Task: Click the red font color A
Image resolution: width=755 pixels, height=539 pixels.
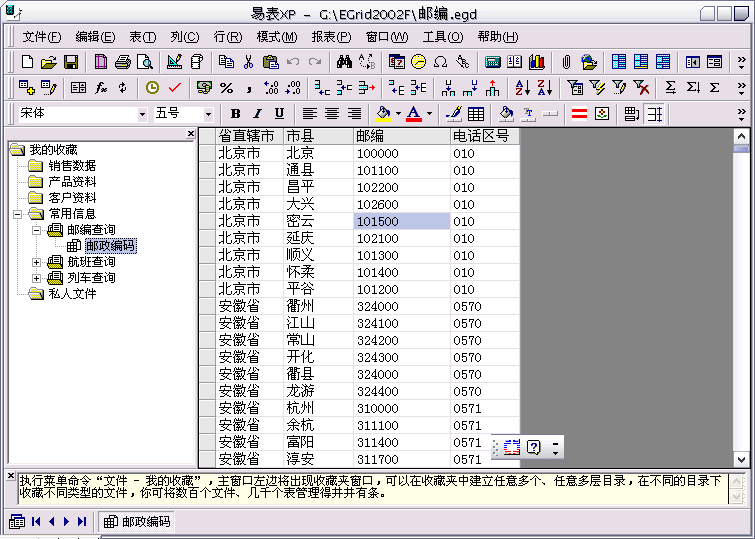Action: pos(414,114)
